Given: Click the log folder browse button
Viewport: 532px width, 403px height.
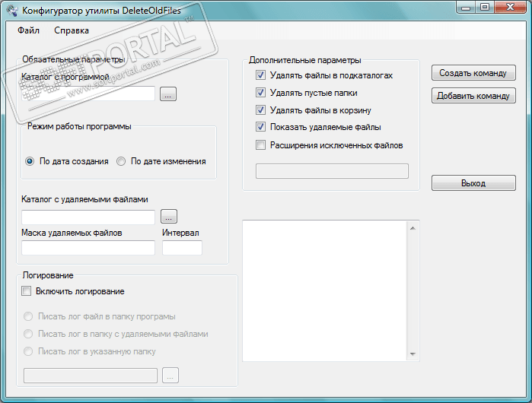Looking at the screenshot, I should (x=170, y=376).
